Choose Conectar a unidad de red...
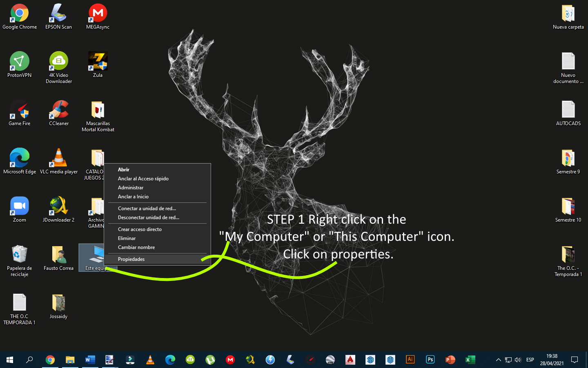588x368 pixels. coord(158,209)
